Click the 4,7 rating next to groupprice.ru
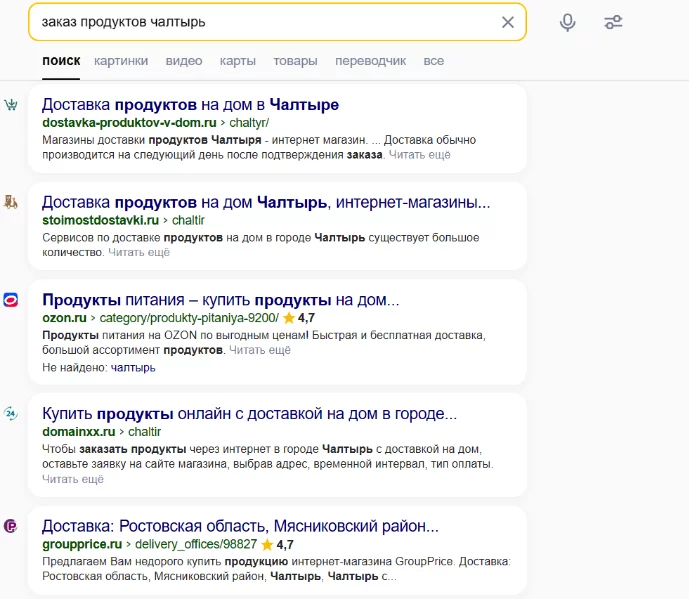 [285, 545]
